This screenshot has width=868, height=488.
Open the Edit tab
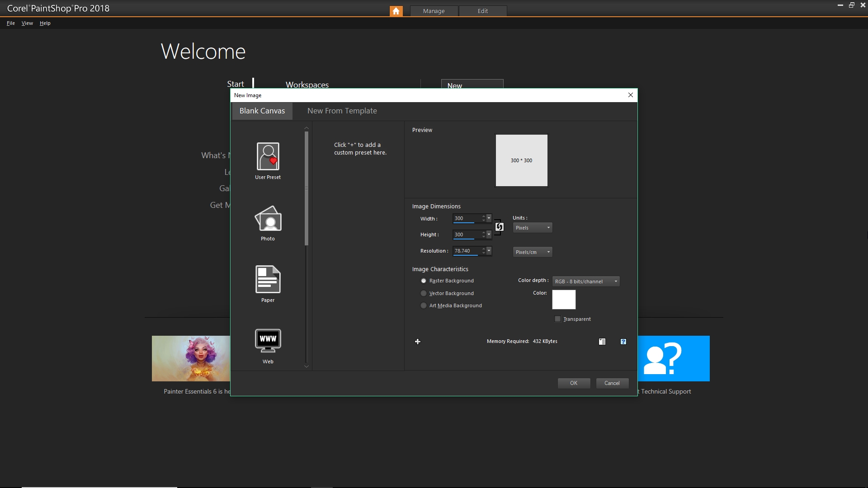tap(483, 11)
